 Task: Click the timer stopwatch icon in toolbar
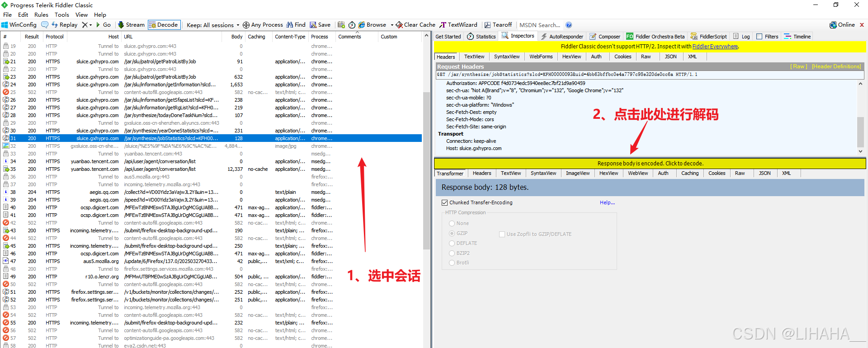click(352, 25)
